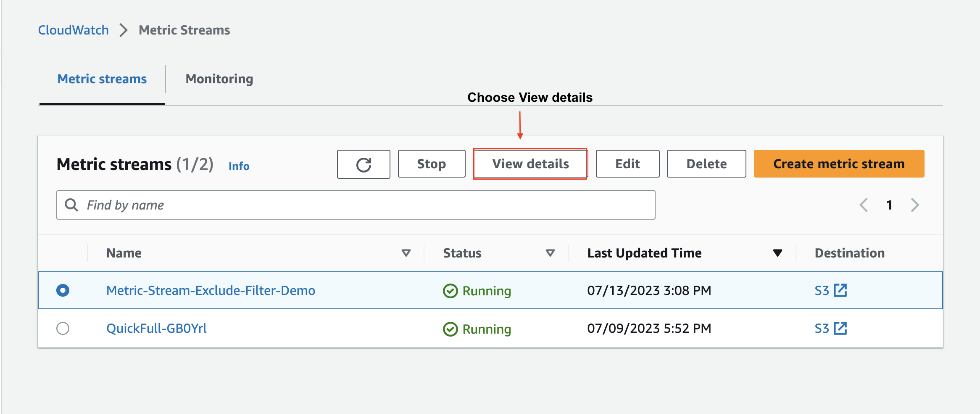Click the search magnifier icon in find field

click(x=71, y=205)
